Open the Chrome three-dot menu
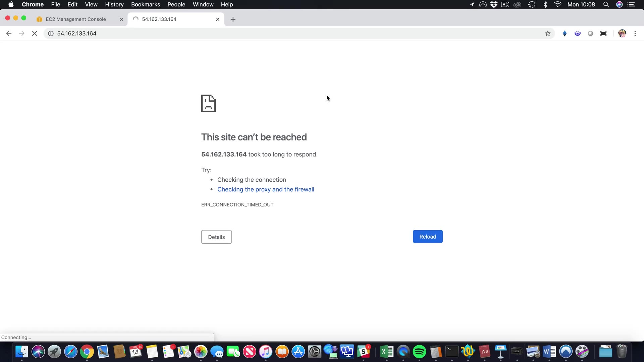The width and height of the screenshot is (644, 362). pyautogui.click(x=635, y=34)
